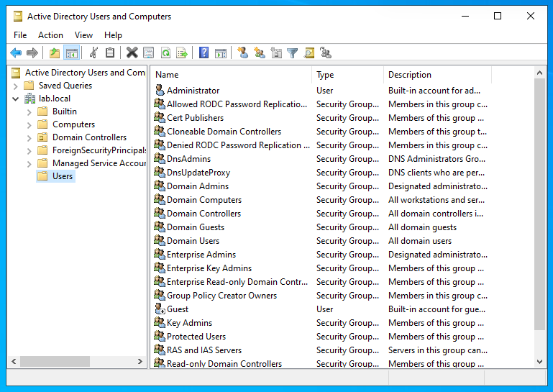Click the list's scroll down arrow

539,361
